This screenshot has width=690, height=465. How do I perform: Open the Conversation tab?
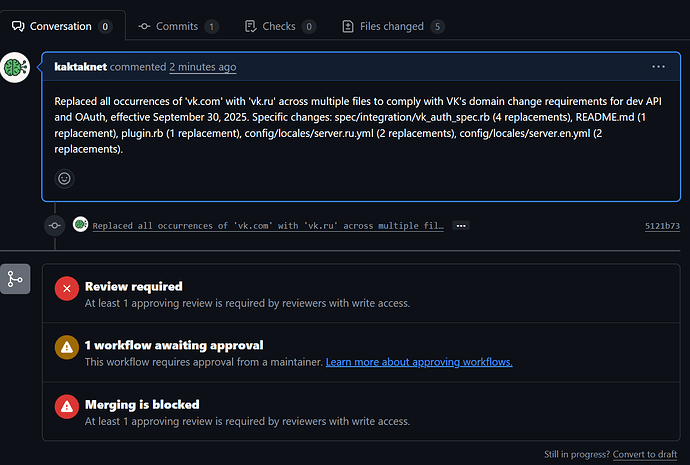coord(62,26)
